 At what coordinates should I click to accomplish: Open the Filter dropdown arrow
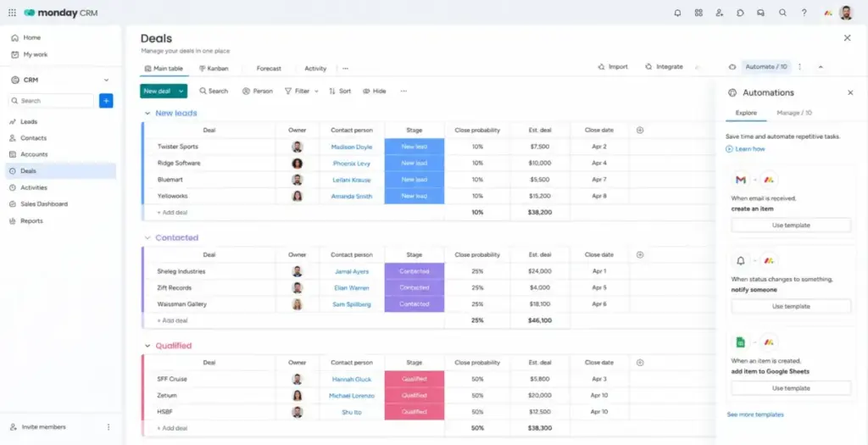317,91
